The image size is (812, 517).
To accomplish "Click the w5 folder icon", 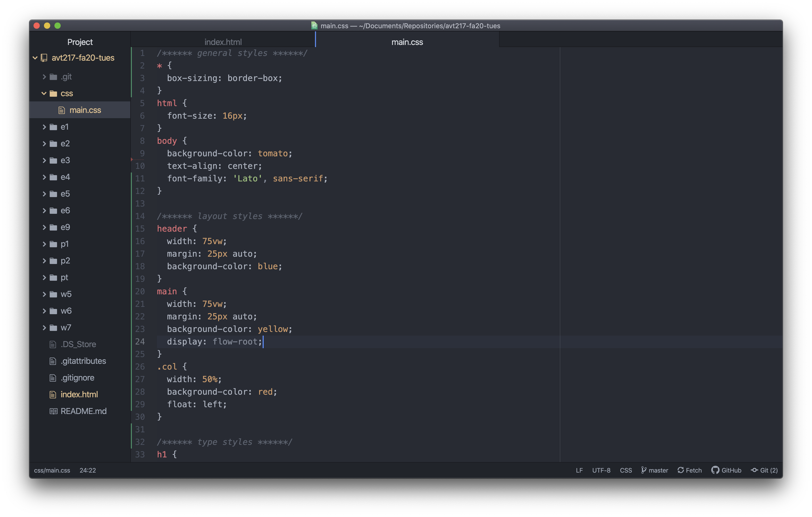I will pos(53,294).
